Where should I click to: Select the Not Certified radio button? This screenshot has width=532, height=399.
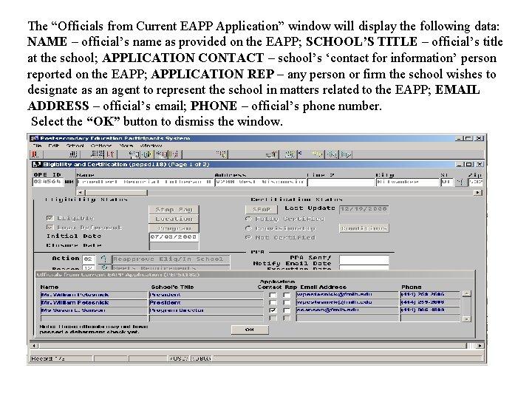[x=249, y=237]
